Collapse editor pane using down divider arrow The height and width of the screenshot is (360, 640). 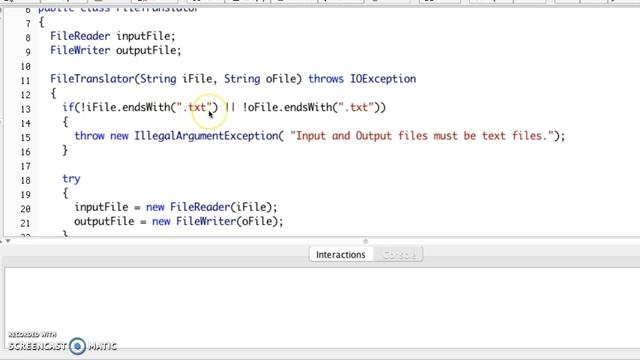pos(8,241)
